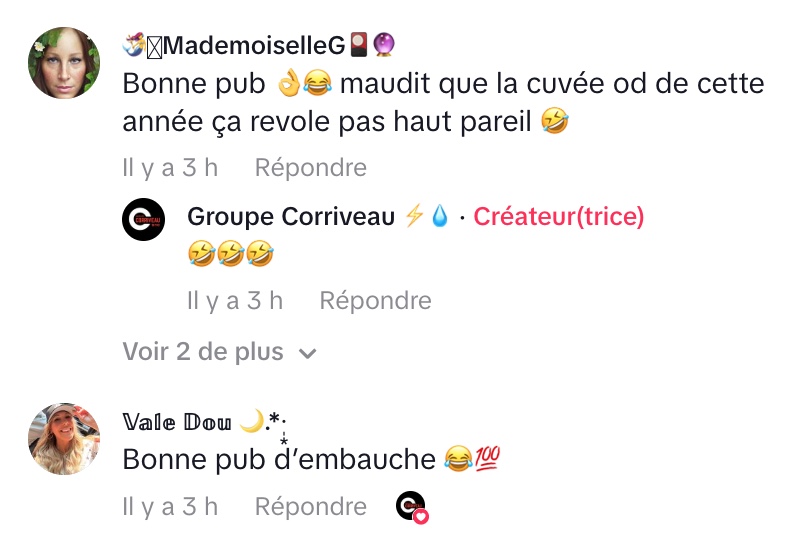Reply to MademoiselleG's comment
This screenshot has width=800, height=536.
pos(311,167)
